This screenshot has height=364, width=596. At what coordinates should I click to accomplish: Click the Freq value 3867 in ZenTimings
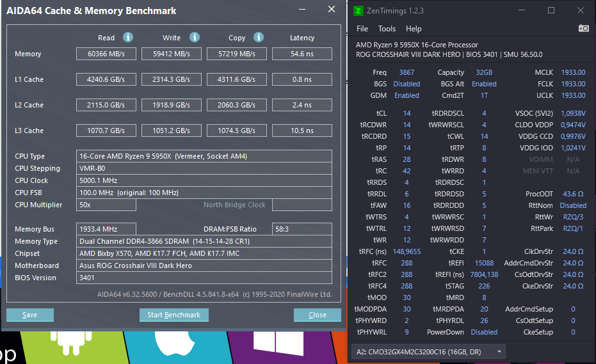(407, 72)
